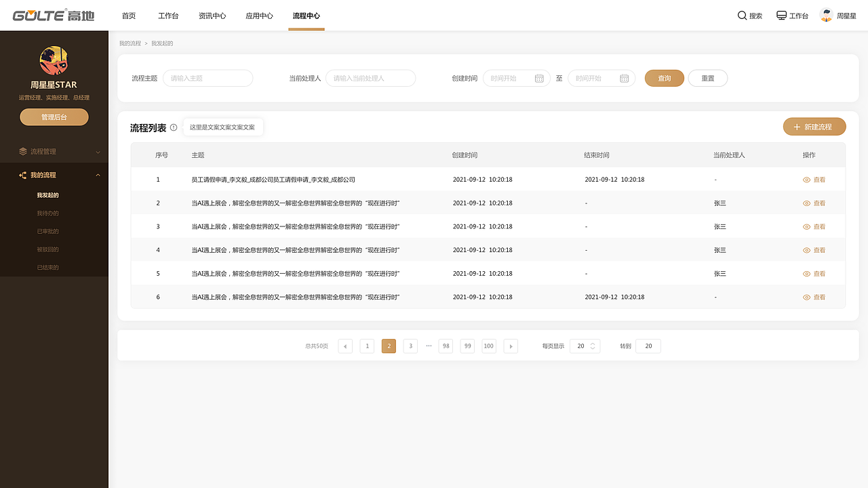Viewport: 868px width, 488px height.
Task: Open 我待办的 in the sidebar
Action: [x=47, y=213]
